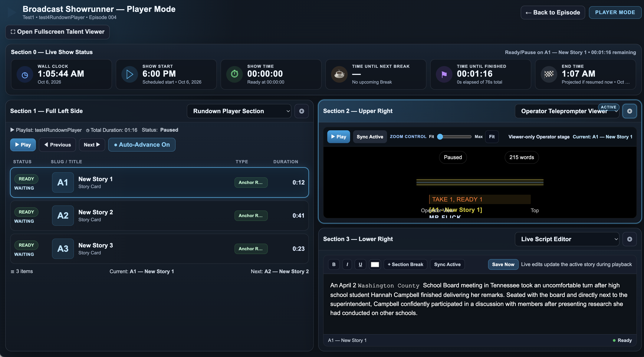Screen dimensions: 644x357
Task: Click Play in the rundown playlist
Action: click(23, 145)
